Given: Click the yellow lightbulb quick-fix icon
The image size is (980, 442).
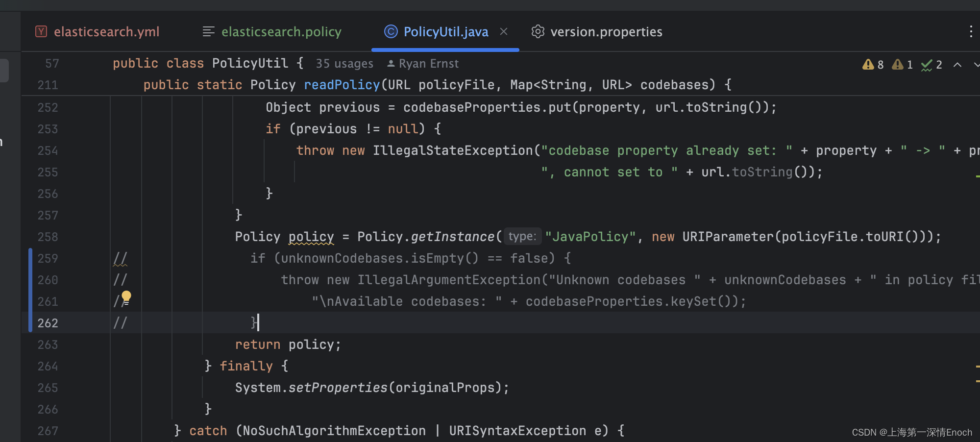Looking at the screenshot, I should coord(126,298).
